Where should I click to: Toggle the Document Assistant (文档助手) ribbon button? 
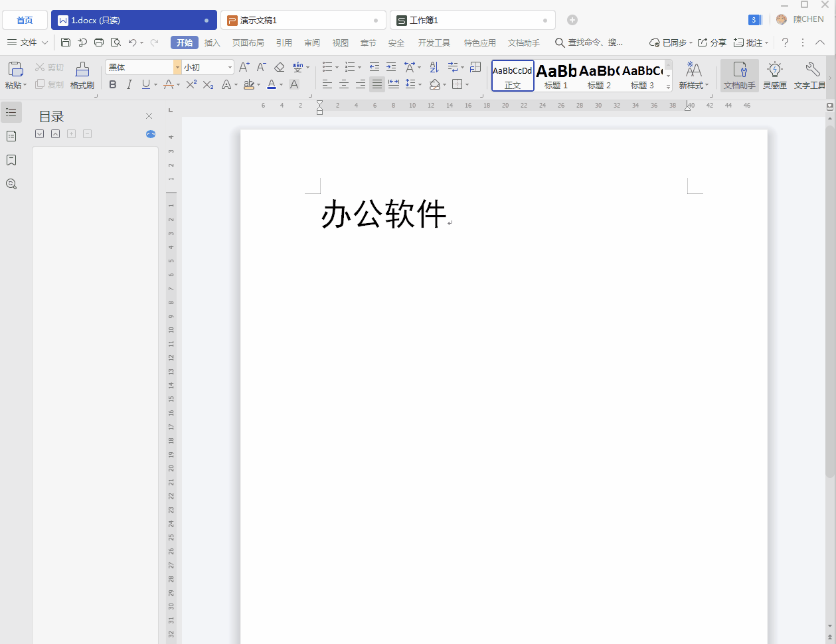click(x=740, y=75)
